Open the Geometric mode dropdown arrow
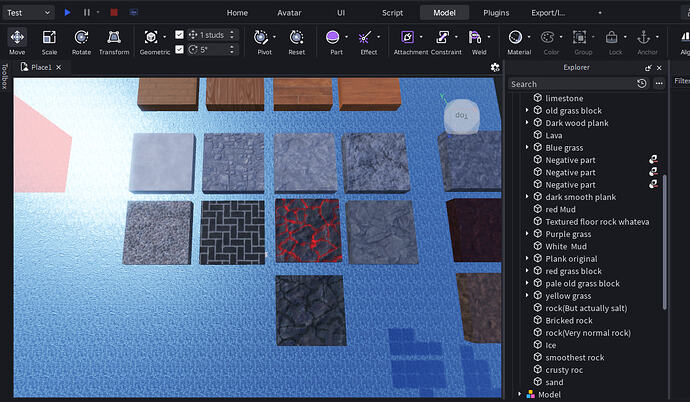The height and width of the screenshot is (402, 690). point(165,37)
